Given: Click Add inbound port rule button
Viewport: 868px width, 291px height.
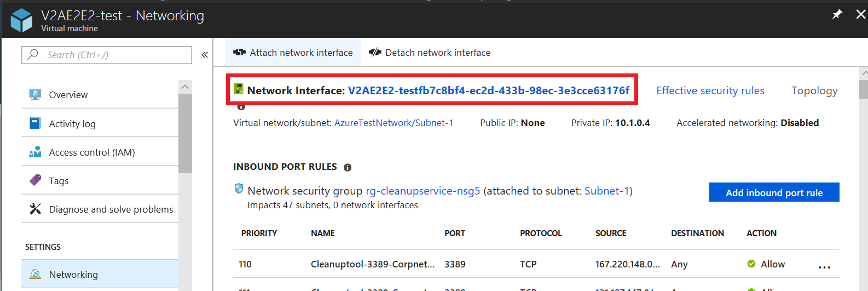Looking at the screenshot, I should [x=774, y=192].
